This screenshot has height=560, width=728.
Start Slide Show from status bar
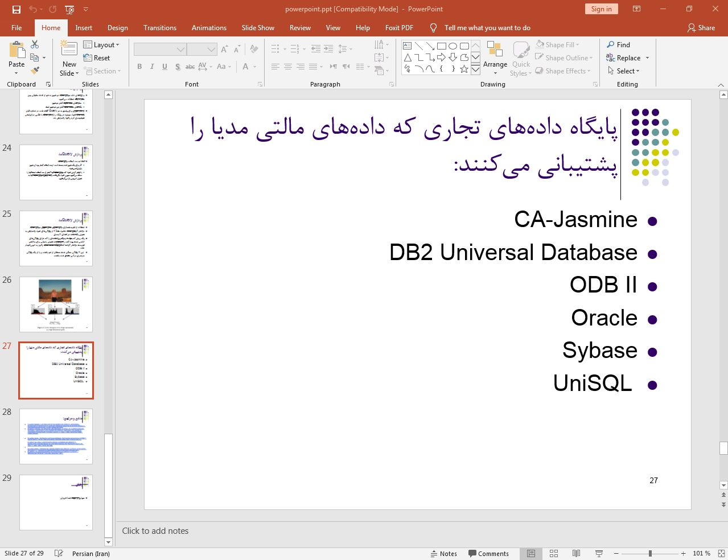[x=599, y=553]
